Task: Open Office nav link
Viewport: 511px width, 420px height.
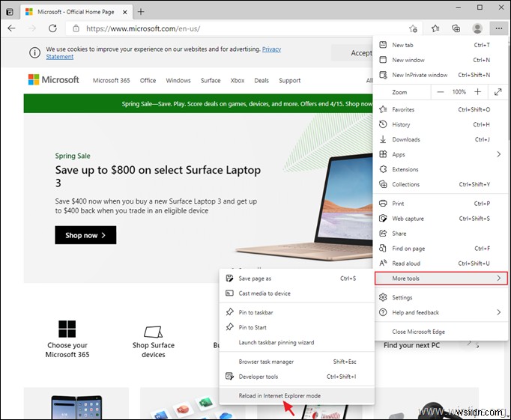Action: [148, 80]
